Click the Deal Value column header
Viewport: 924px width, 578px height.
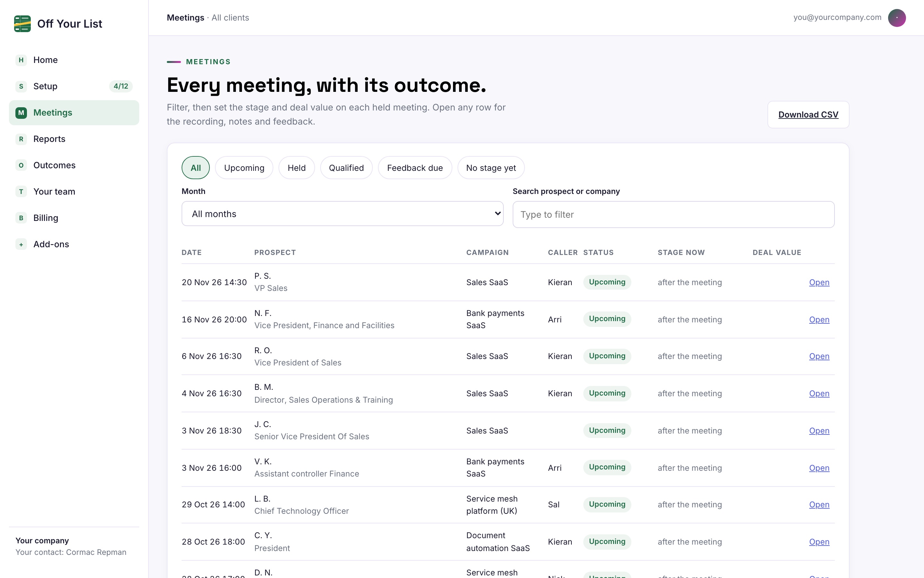(777, 253)
